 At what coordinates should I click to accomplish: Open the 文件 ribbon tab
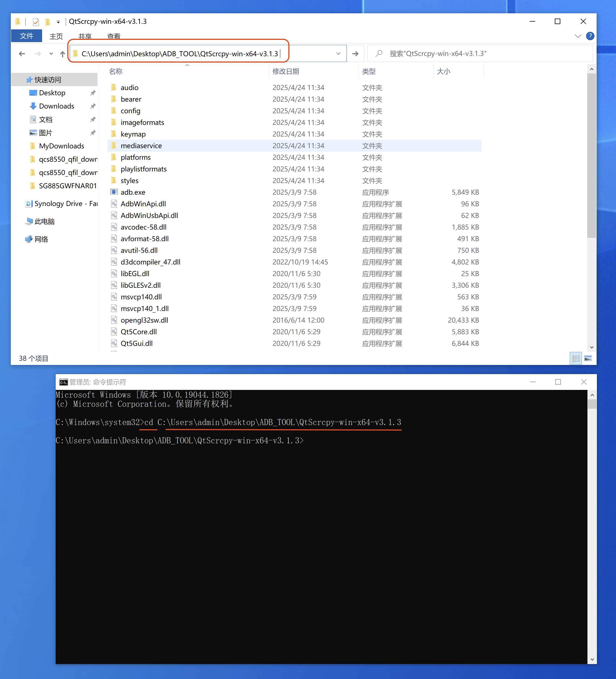point(27,36)
